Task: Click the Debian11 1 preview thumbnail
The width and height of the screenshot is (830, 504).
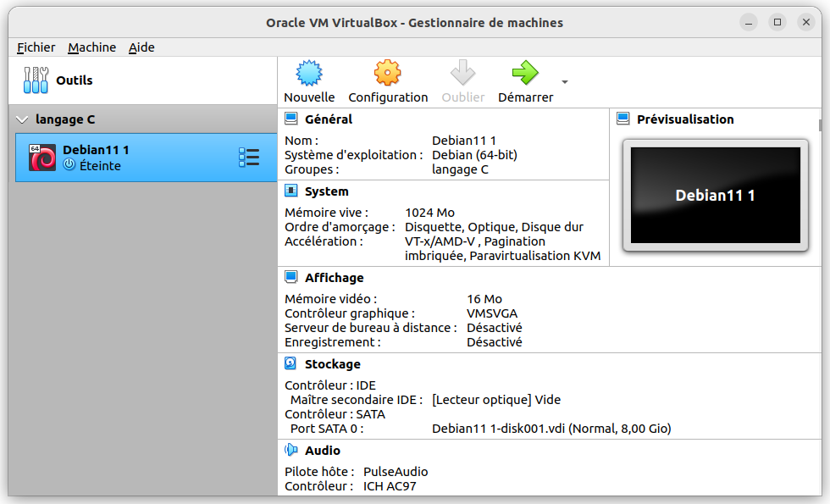Action: pyautogui.click(x=715, y=196)
